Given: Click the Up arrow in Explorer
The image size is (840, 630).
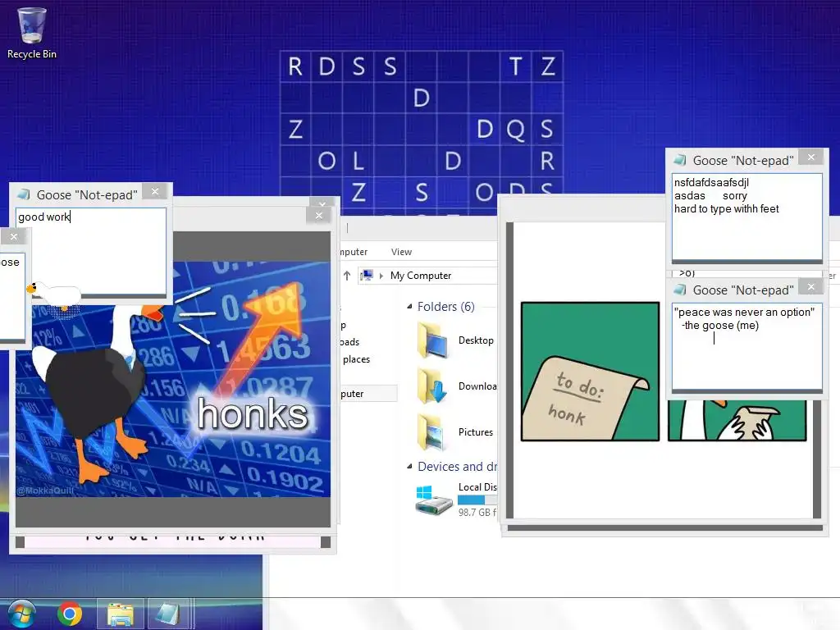Looking at the screenshot, I should [347, 276].
